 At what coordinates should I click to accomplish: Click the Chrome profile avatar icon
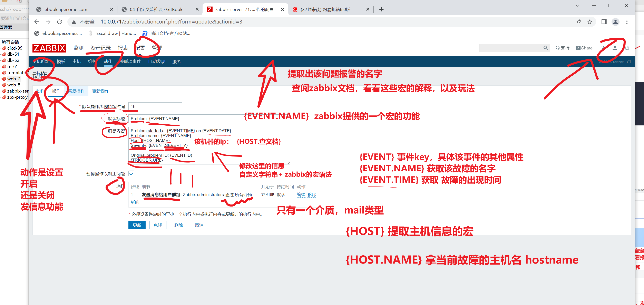tap(615, 22)
